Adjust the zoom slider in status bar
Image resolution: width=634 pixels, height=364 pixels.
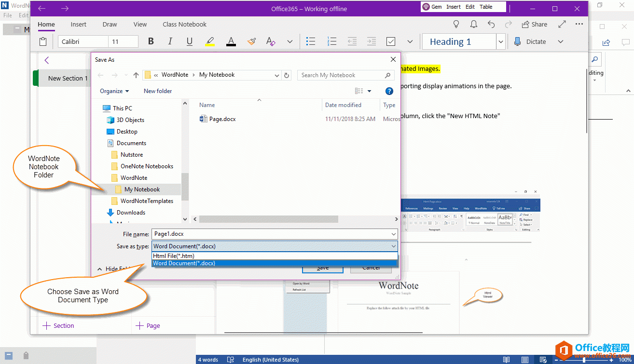(x=584, y=360)
